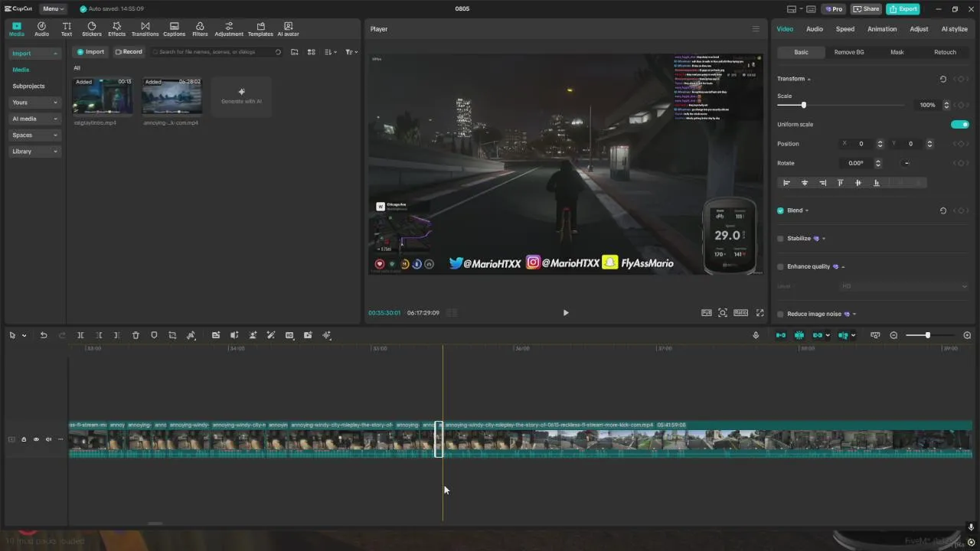
Task: Click the timeline zoom out magnifier
Action: [893, 335]
